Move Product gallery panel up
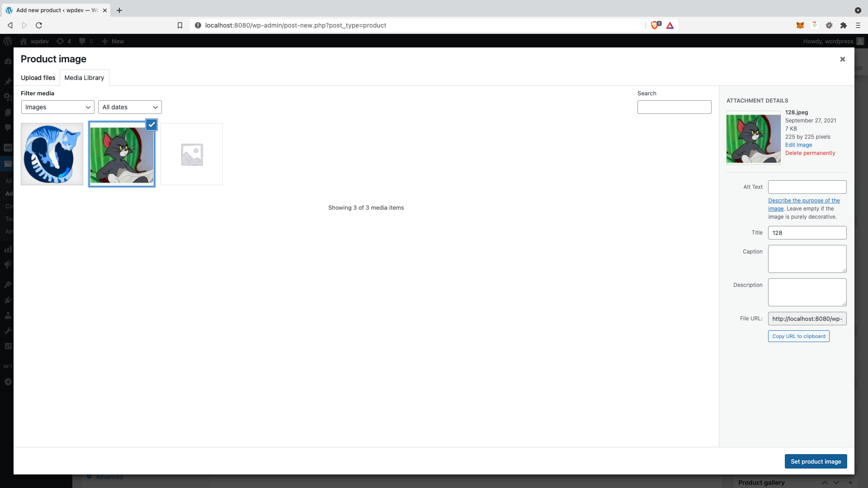868x488 pixels. [825, 483]
